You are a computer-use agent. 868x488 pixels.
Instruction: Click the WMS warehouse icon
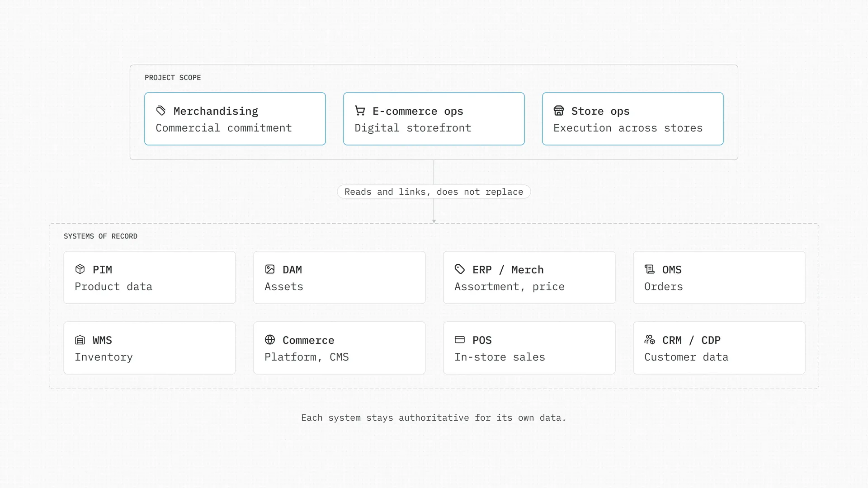point(80,340)
